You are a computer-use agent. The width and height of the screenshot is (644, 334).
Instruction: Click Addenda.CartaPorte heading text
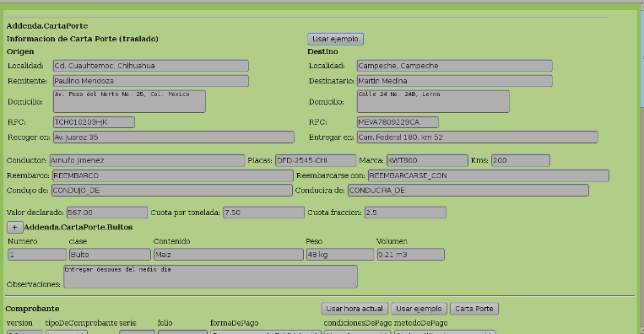[47, 26]
